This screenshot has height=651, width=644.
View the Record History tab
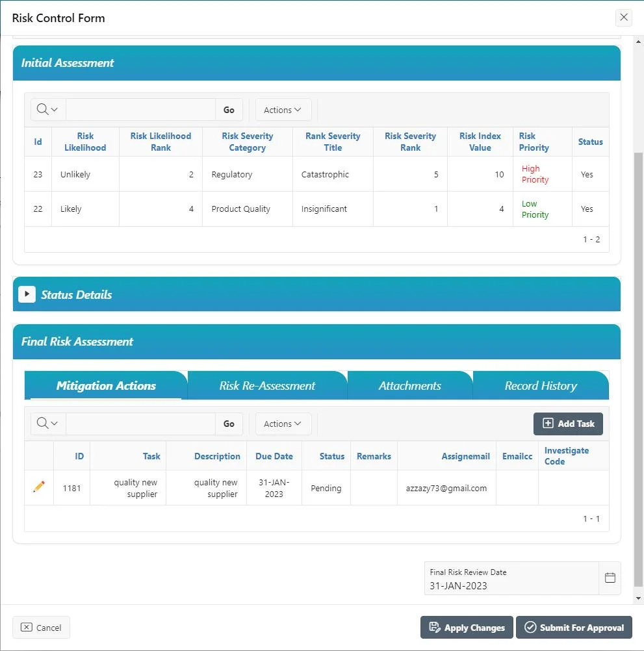pos(541,385)
